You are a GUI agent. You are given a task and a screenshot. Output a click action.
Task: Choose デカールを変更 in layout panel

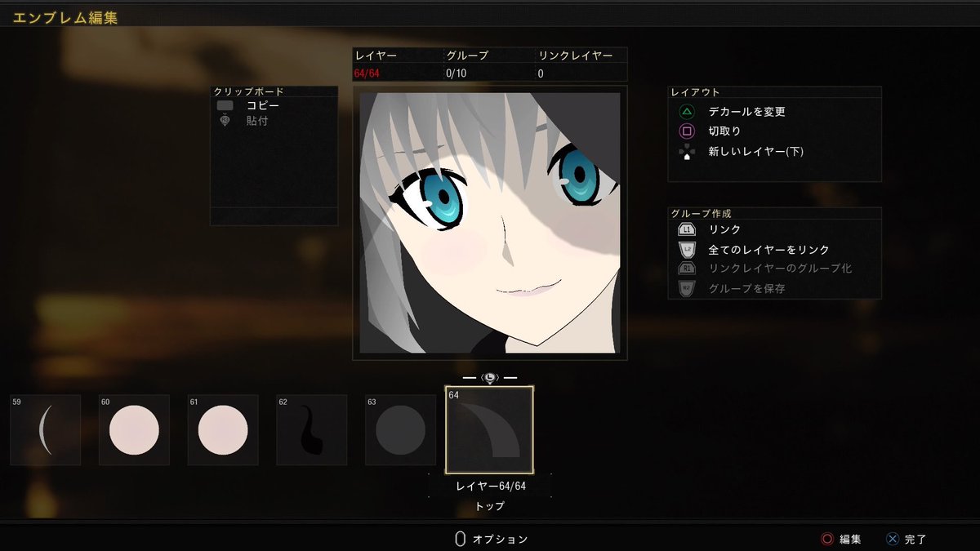747,111
